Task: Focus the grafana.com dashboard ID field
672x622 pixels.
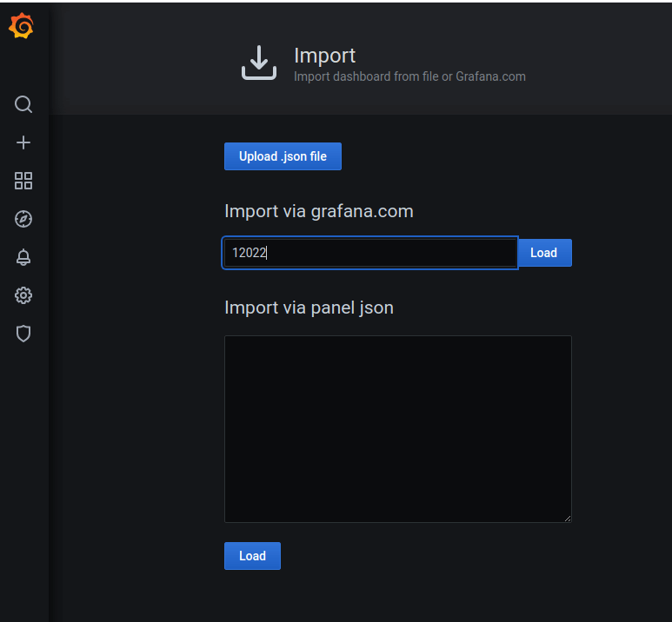Action: point(370,253)
